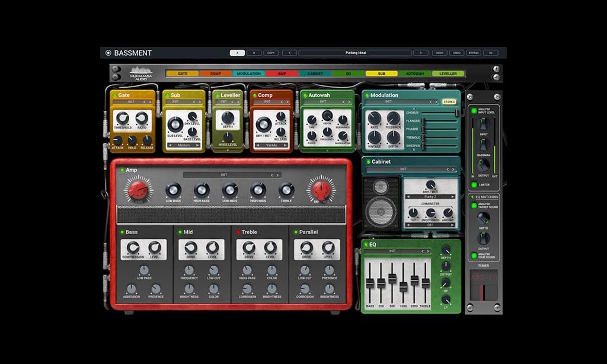Select the COMP tab in rack
Screen dimensions: 607x364
pyautogui.click(x=216, y=74)
